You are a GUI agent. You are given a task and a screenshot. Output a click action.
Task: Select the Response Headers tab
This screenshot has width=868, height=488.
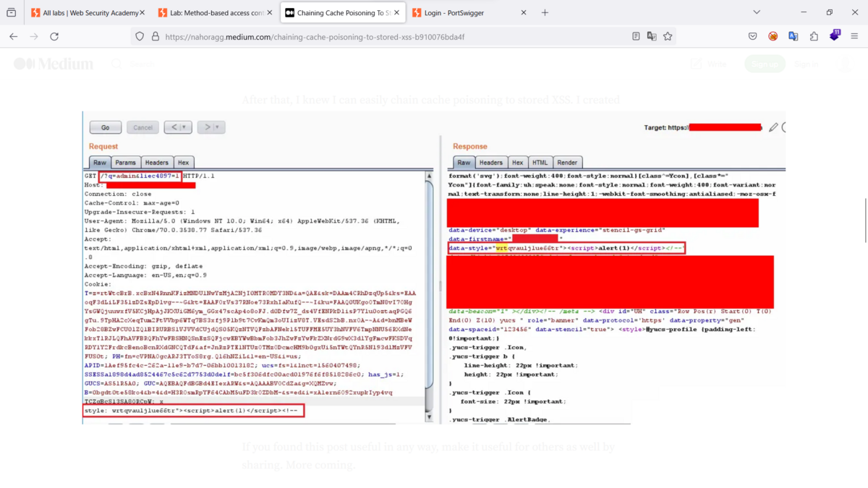[490, 163]
